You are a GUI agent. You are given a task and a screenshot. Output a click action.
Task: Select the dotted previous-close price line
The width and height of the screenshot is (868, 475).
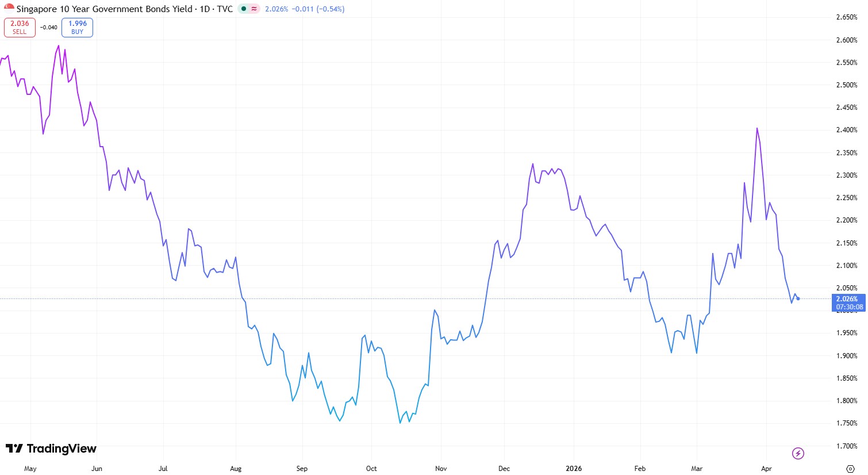coord(345,298)
